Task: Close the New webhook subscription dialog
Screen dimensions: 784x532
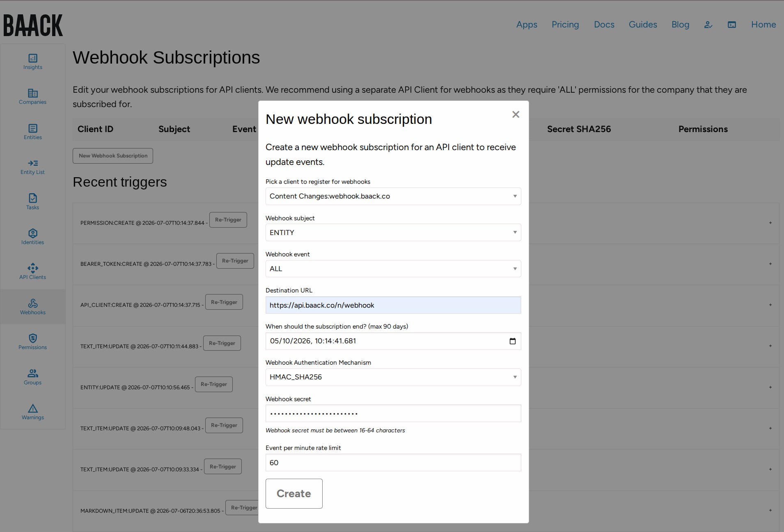Action: pos(516,114)
